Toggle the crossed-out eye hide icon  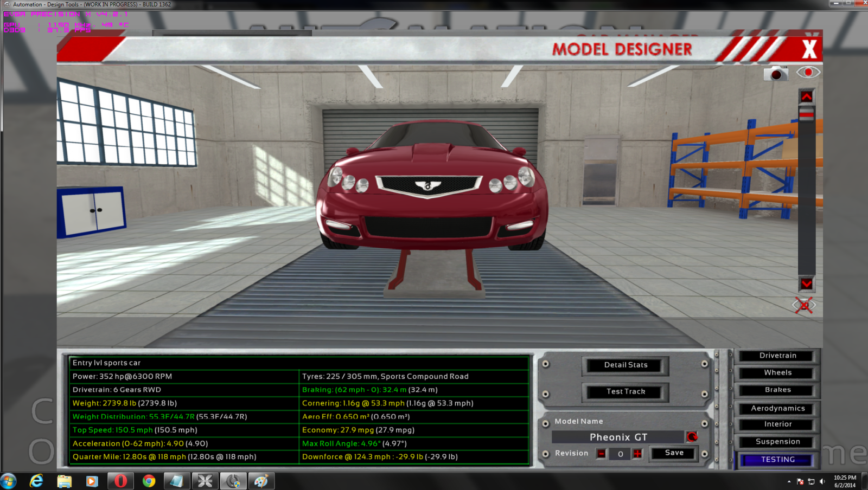(804, 305)
